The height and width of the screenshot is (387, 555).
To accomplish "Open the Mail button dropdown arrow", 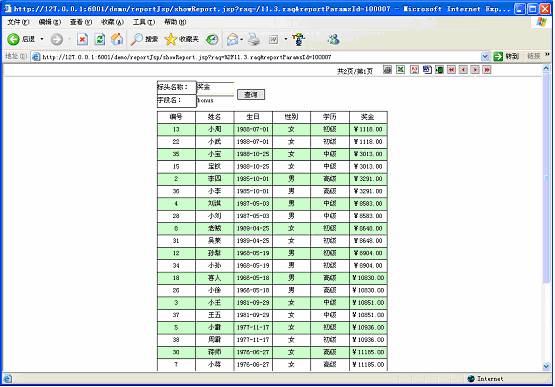I will coord(241,39).
